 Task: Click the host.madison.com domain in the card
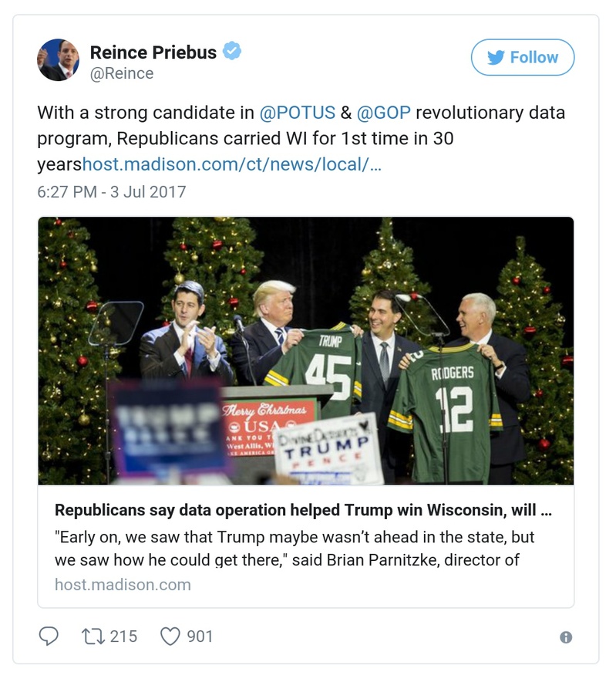tap(123, 584)
